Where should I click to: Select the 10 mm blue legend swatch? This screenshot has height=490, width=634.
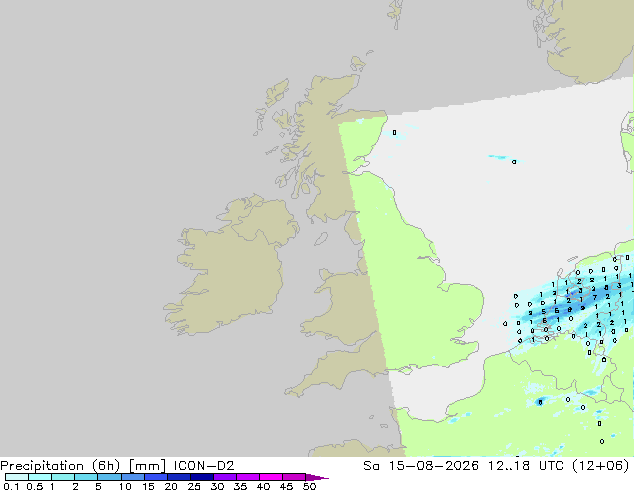(133, 477)
